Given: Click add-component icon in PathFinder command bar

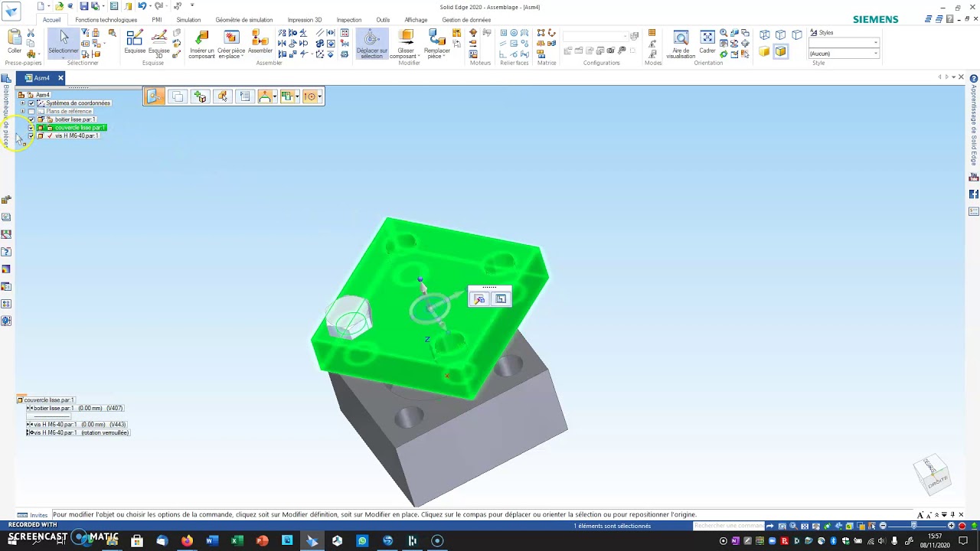Looking at the screenshot, I should click(x=201, y=96).
